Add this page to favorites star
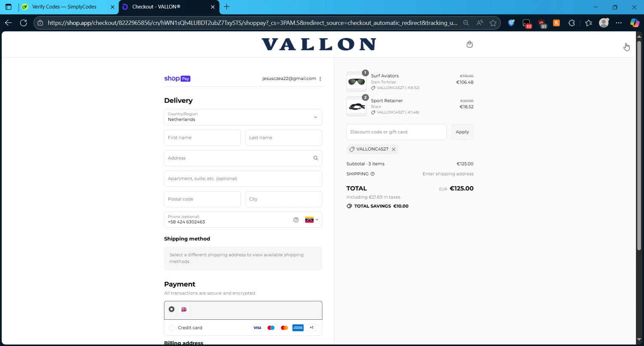This screenshot has height=346, width=644. point(493,23)
